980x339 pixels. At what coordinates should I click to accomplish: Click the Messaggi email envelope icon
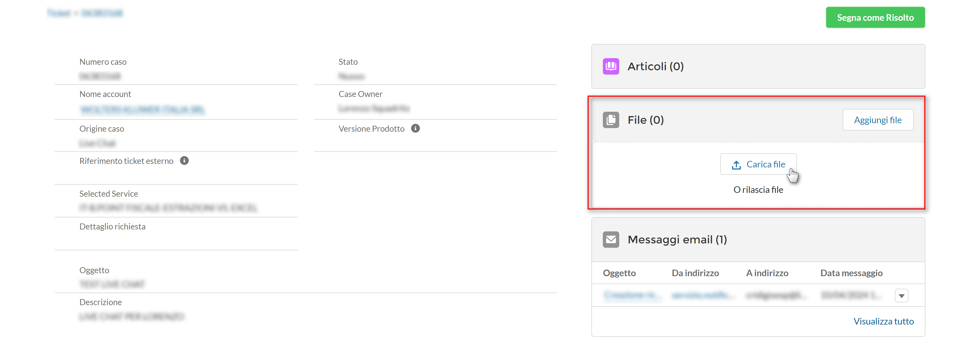click(610, 240)
